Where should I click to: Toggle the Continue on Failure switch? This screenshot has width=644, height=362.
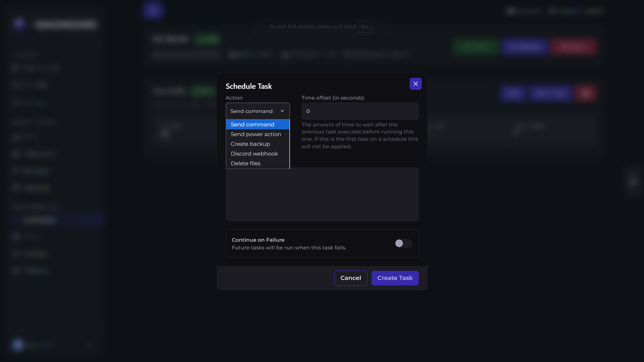403,243
